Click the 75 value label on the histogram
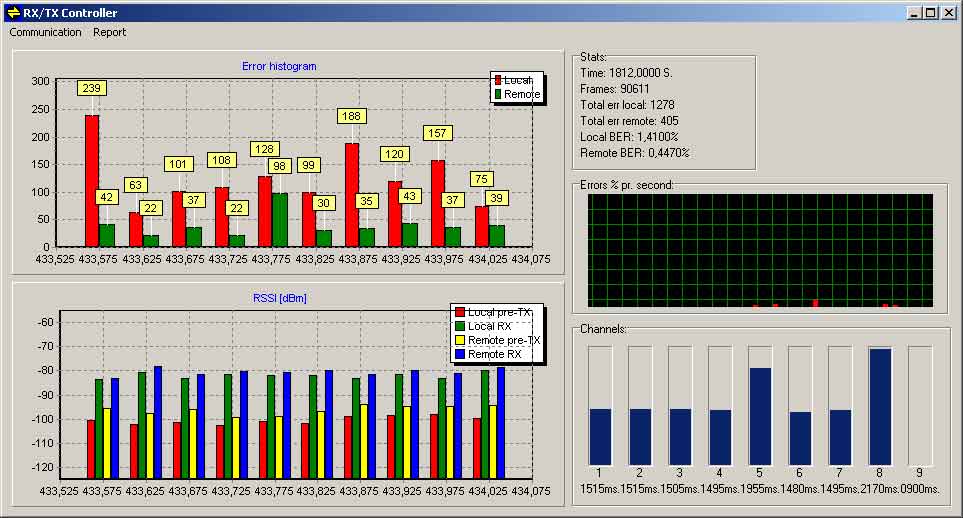963x518 pixels. pyautogui.click(x=481, y=179)
